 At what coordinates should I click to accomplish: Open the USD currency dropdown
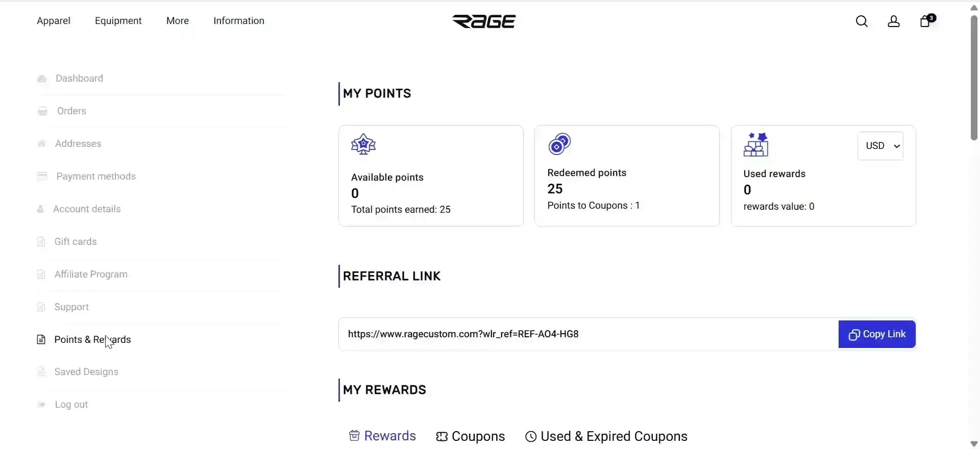click(x=880, y=146)
